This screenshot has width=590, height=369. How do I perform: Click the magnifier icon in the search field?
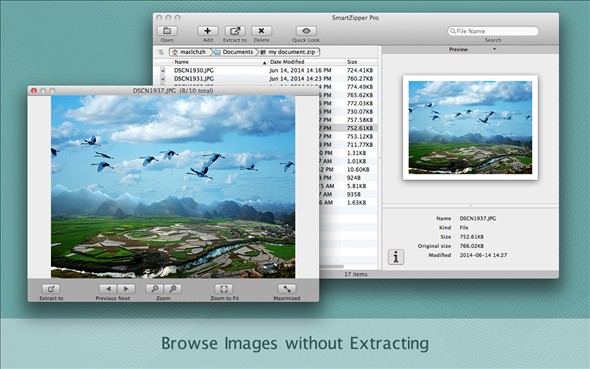click(x=453, y=31)
